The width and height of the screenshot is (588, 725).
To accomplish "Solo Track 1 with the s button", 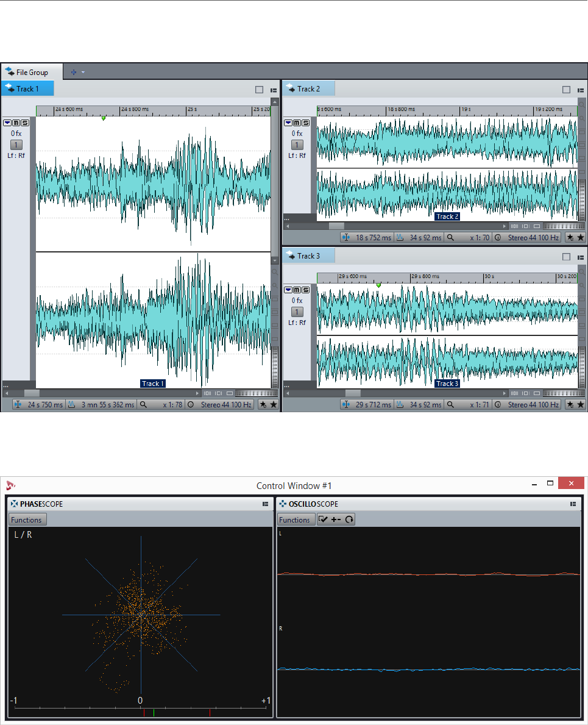I will coord(25,123).
